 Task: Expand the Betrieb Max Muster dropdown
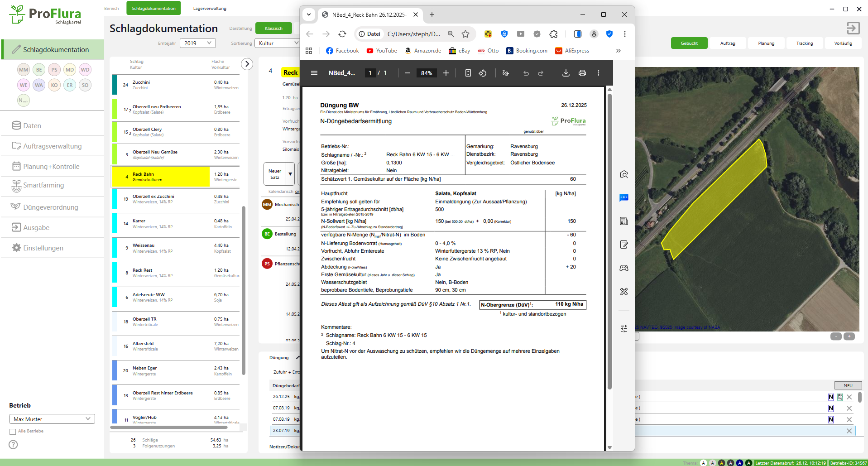[52, 419]
